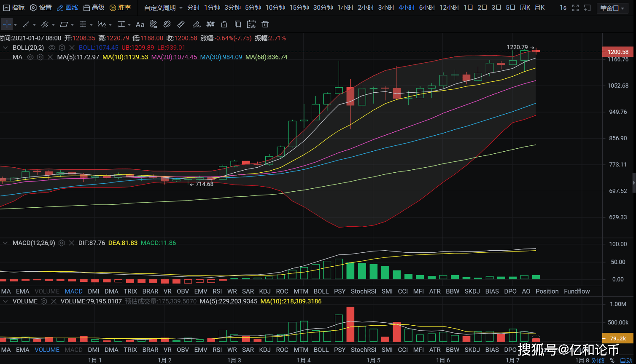Remove the MA indicator with X
The width and height of the screenshot is (636, 364).
tap(51, 57)
